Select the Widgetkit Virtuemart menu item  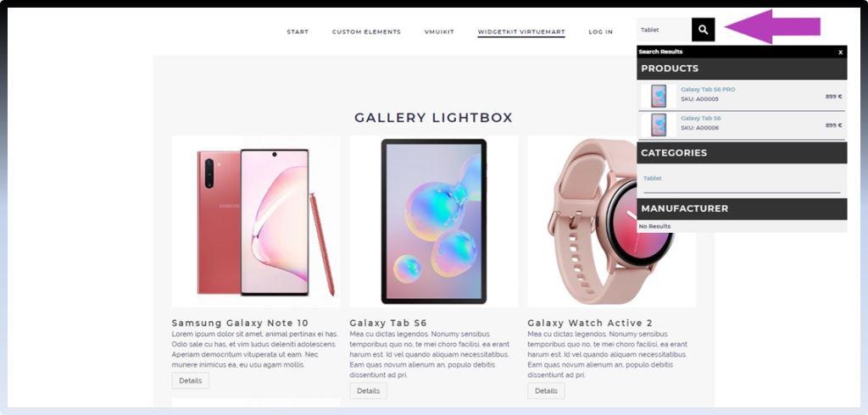[521, 31]
